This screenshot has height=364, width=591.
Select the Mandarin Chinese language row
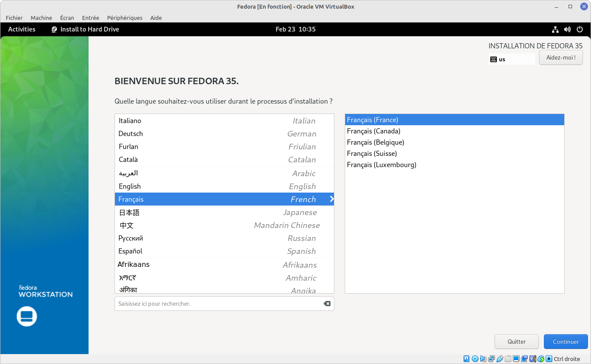(x=224, y=225)
